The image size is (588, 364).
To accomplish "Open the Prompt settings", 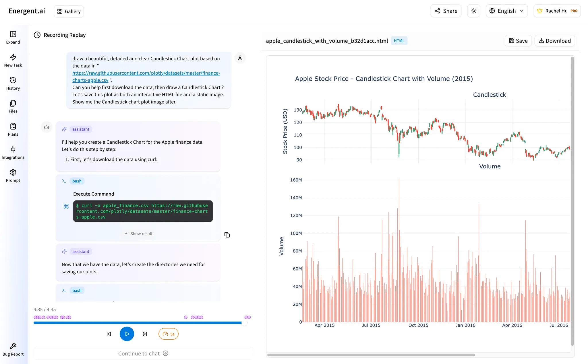I will pos(13,175).
